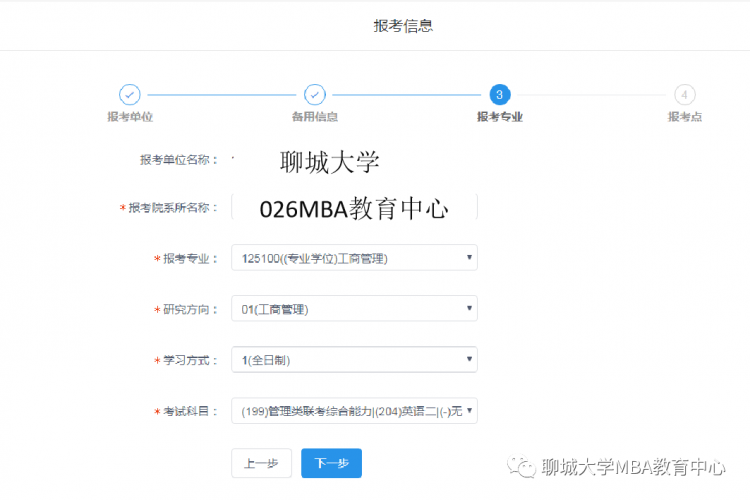Image resolution: width=750 pixels, height=500 pixels.
Task: Click the step 4 grey circle
Action: (685, 95)
